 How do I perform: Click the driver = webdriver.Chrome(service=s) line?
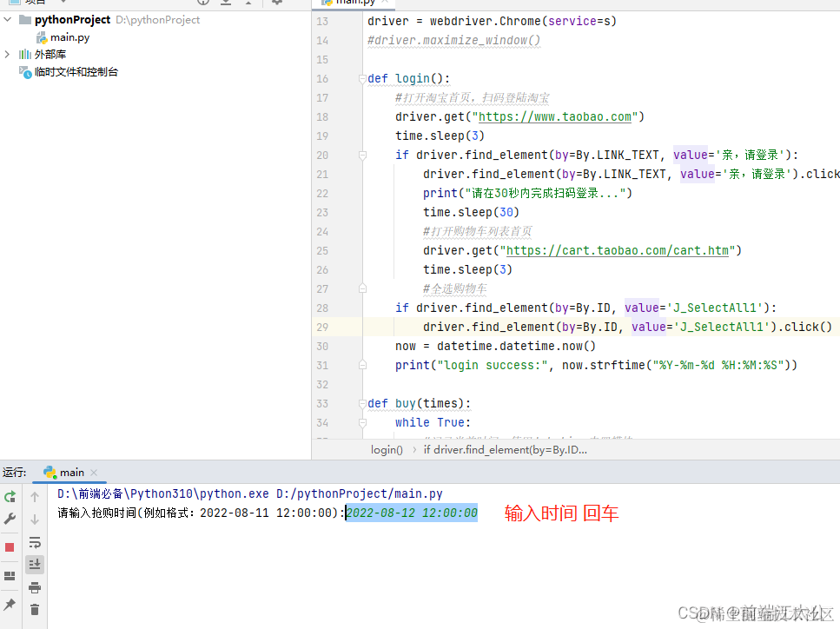[492, 22]
